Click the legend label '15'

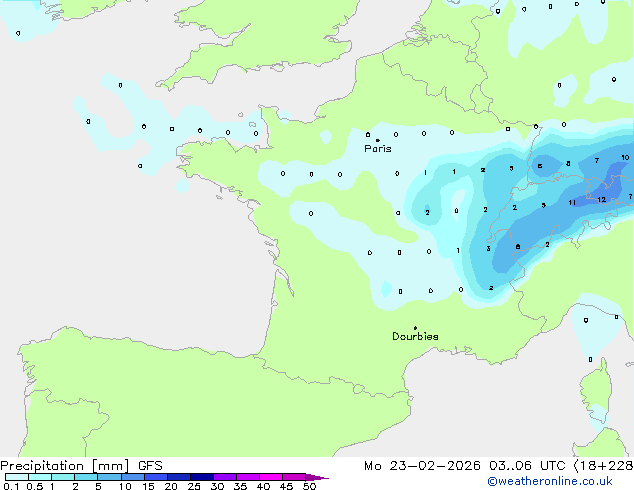coord(148,486)
